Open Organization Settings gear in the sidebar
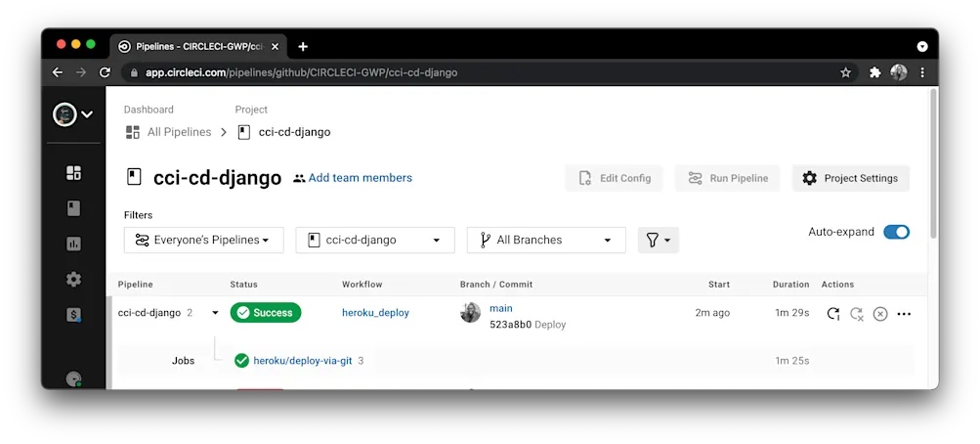Image resolution: width=980 pixels, height=444 pixels. point(73,280)
